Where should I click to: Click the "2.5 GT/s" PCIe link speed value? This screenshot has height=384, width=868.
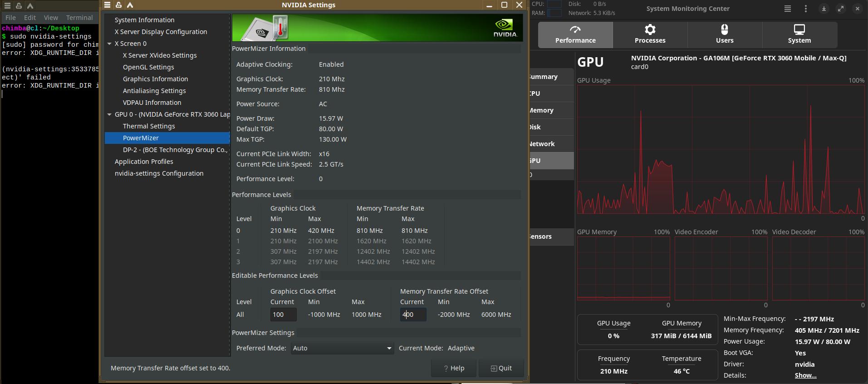(x=331, y=164)
